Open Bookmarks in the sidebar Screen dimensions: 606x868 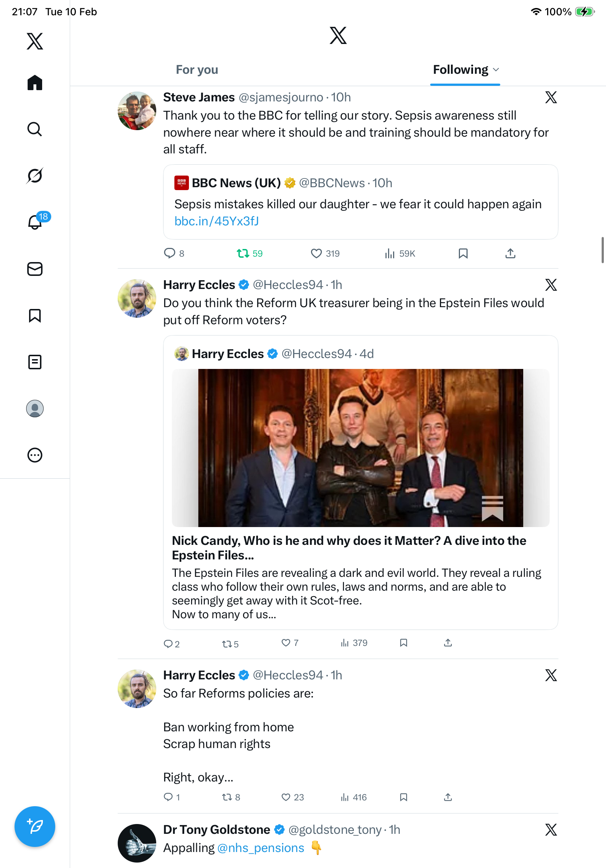[x=35, y=316]
